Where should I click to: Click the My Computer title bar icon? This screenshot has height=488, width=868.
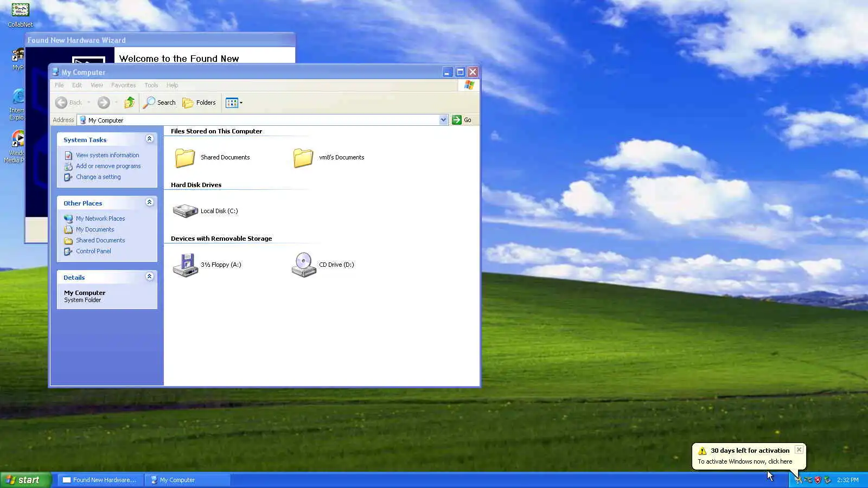(x=55, y=72)
